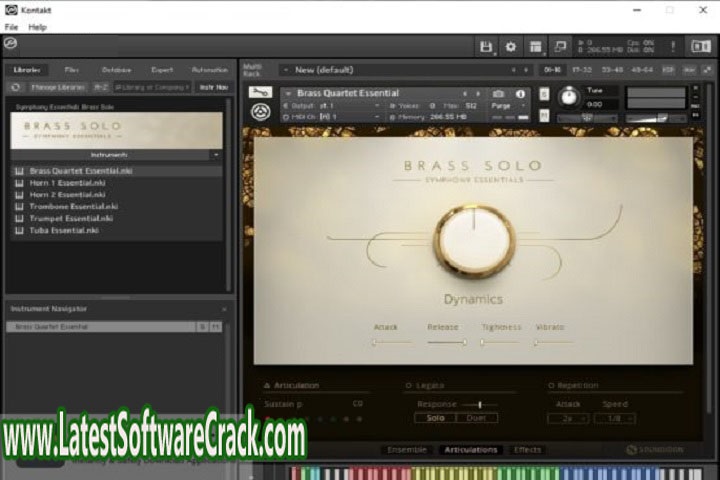This screenshot has width=720, height=480.
Task: Open the Repetition Attack 2x dropdown
Action: (568, 418)
